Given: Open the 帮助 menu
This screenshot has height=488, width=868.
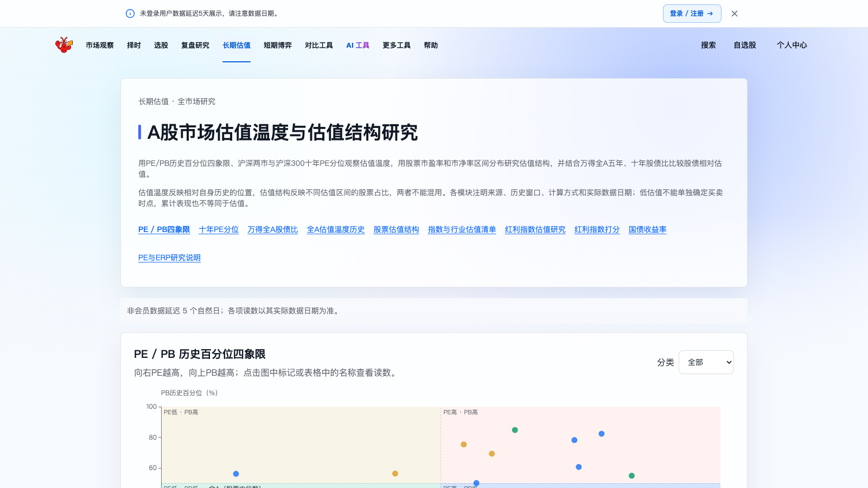Looking at the screenshot, I should pos(431,46).
